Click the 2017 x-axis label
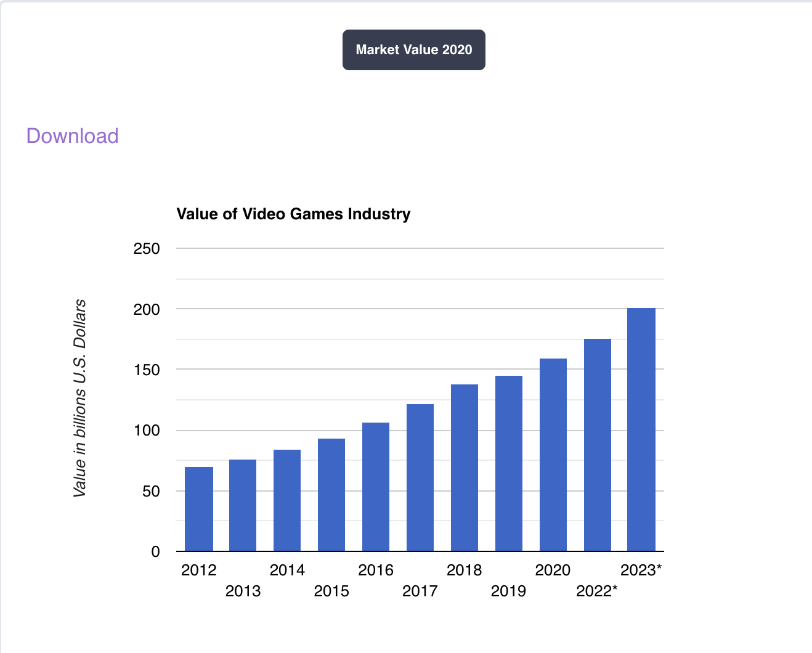Image resolution: width=812 pixels, height=653 pixels. click(x=420, y=591)
